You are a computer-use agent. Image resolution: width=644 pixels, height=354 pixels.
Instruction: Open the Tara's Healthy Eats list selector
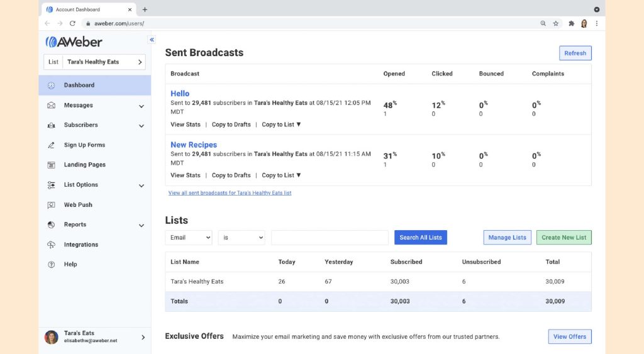tap(94, 62)
